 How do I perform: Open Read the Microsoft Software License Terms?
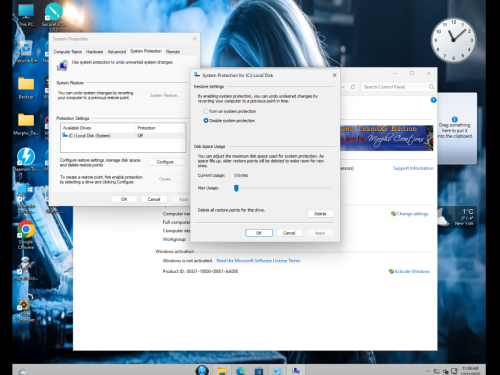click(x=258, y=261)
